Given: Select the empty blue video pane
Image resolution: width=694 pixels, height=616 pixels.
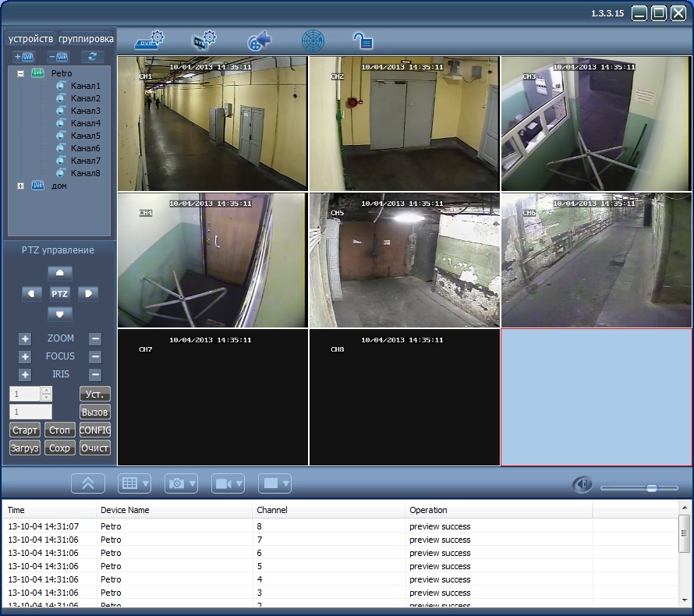Looking at the screenshot, I should (597, 398).
